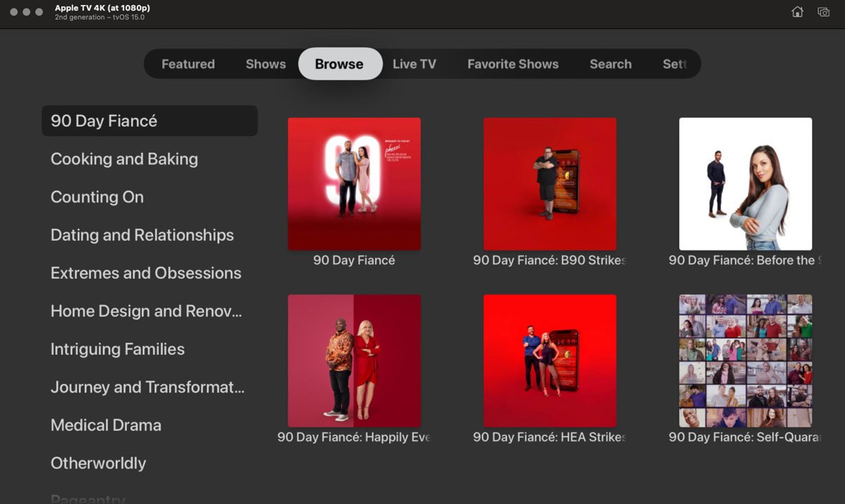Take a screenshot using the camera icon
845x504 pixels.
[x=823, y=12]
